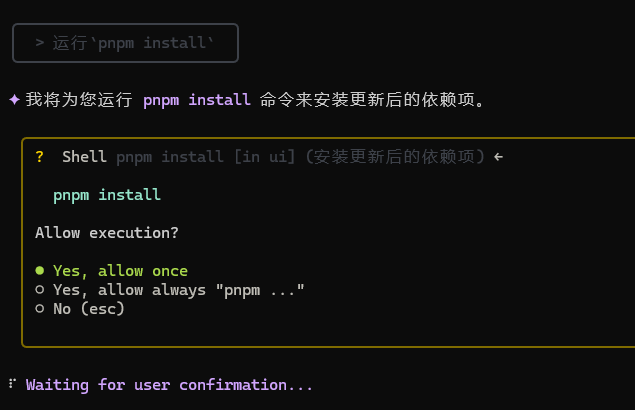The image size is (635, 410).
Task: Click the spinner icon beside Waiting status
Action: [12, 384]
